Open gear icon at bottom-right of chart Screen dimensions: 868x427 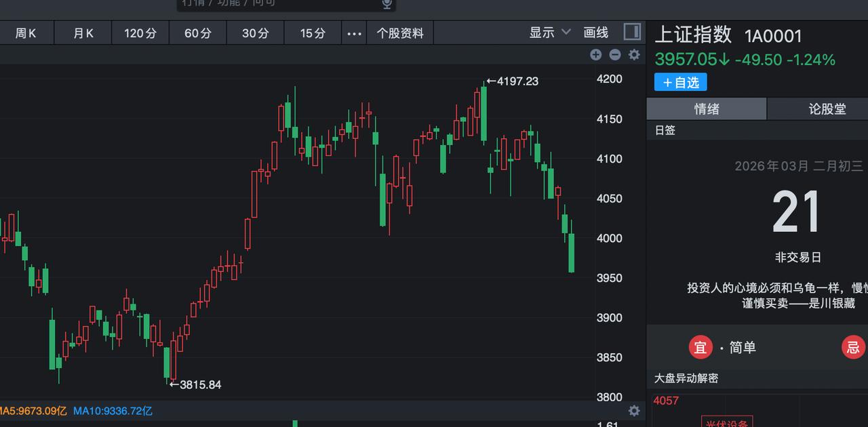(x=633, y=411)
